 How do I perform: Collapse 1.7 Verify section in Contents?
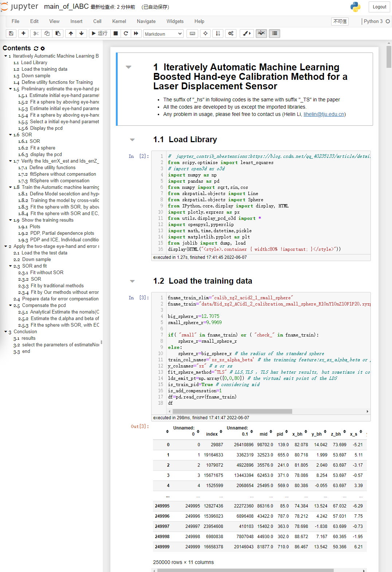coord(10,161)
